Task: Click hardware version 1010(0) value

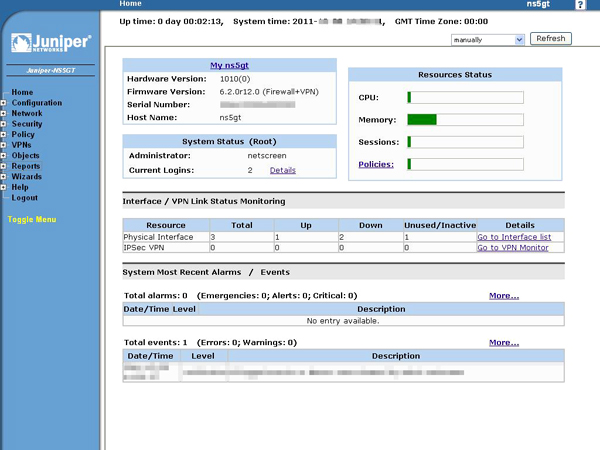Action: pyautogui.click(x=235, y=79)
